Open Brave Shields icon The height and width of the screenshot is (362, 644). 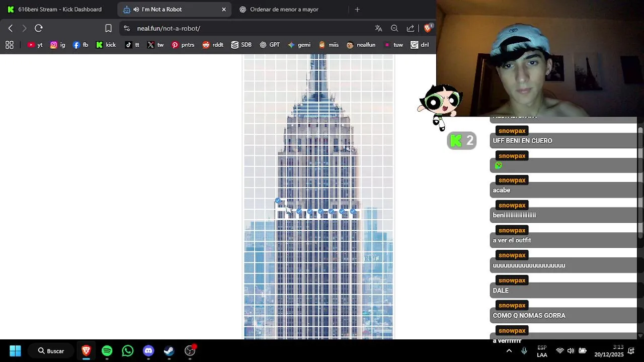tap(428, 28)
